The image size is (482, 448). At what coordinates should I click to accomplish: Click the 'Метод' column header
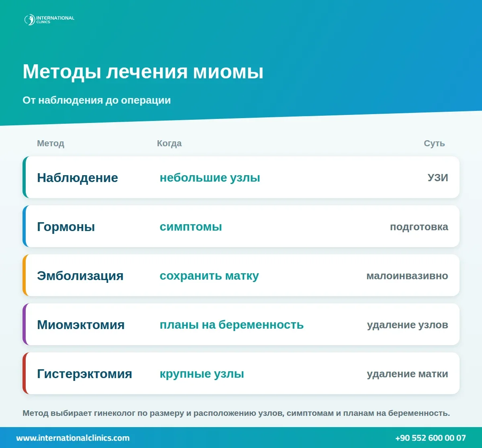point(51,143)
